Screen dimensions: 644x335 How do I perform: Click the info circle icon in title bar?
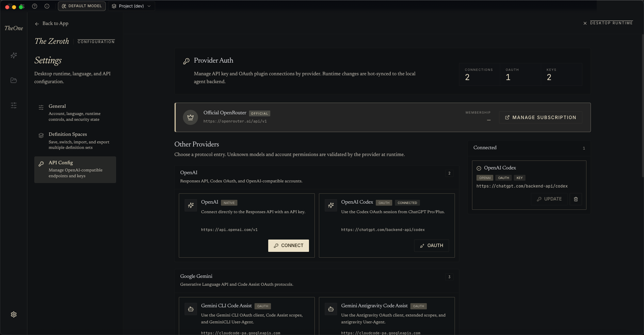coord(47,6)
